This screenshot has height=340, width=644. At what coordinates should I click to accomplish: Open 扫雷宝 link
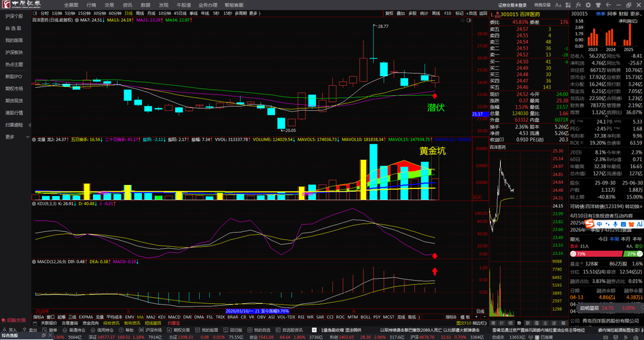click(x=174, y=323)
